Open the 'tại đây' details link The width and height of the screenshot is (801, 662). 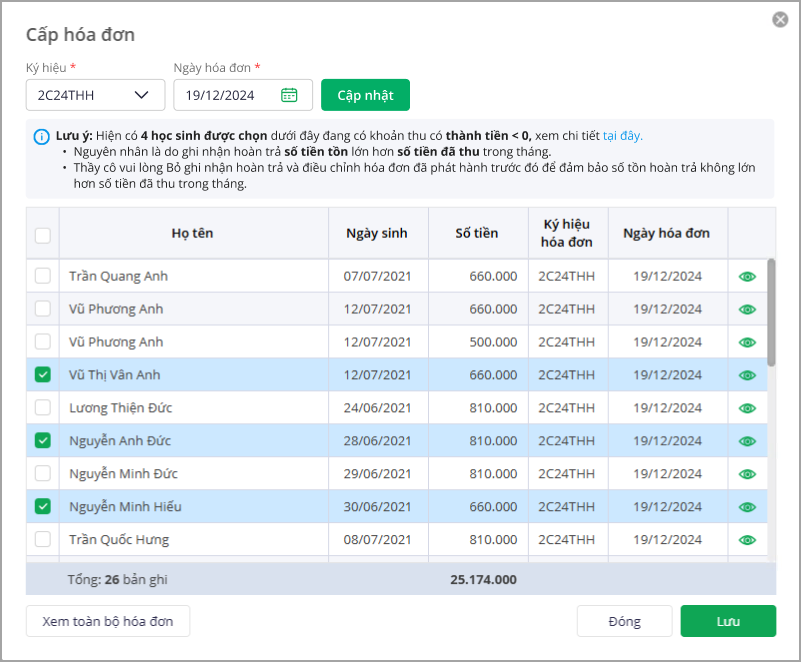pos(622,136)
